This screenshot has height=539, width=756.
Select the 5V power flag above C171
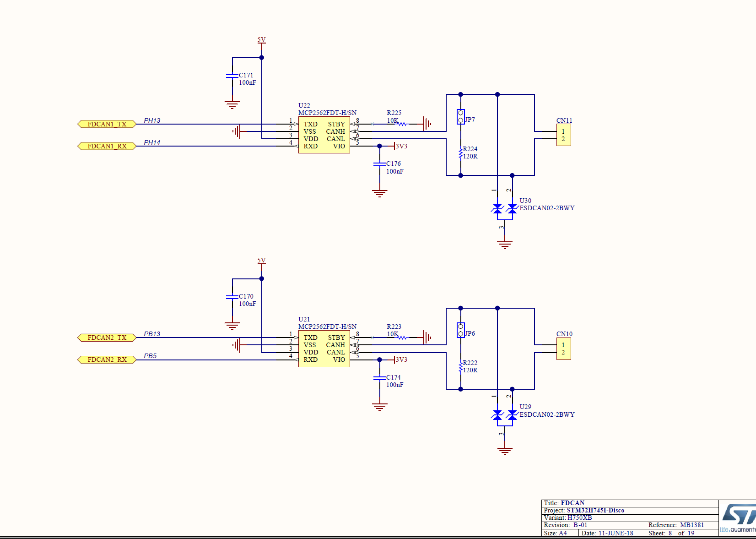(261, 41)
